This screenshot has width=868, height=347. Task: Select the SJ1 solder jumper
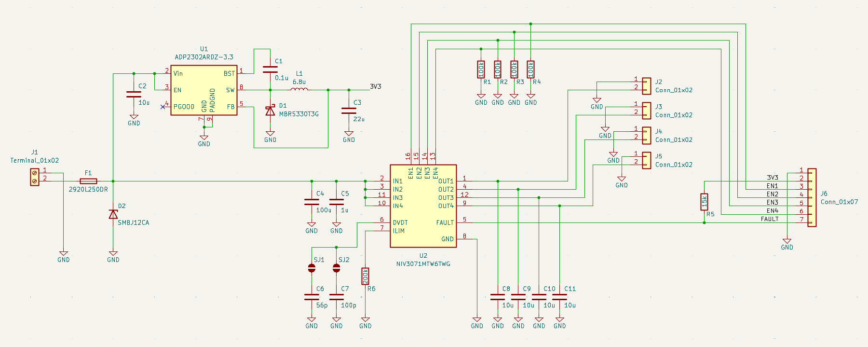click(x=312, y=268)
